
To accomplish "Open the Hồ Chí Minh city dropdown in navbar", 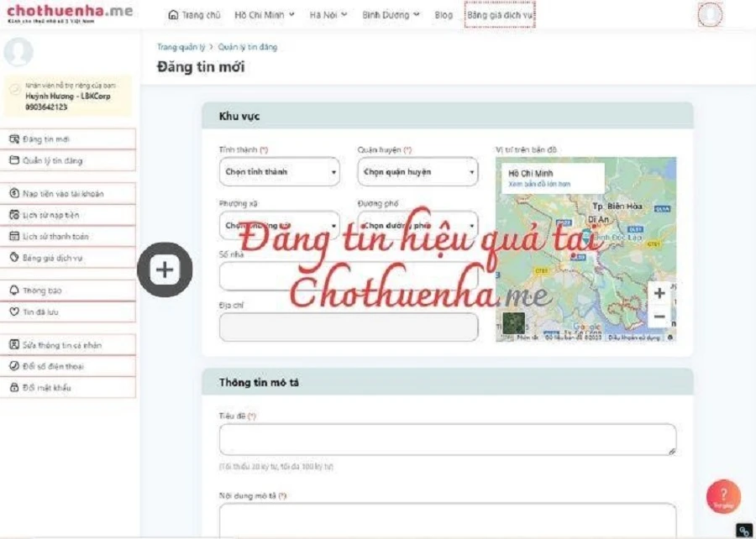I will (x=262, y=14).
